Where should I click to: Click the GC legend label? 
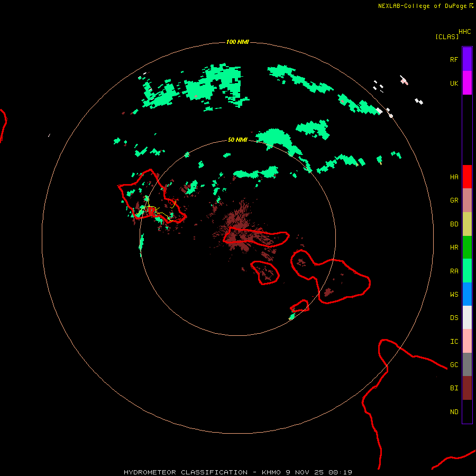coord(454,365)
